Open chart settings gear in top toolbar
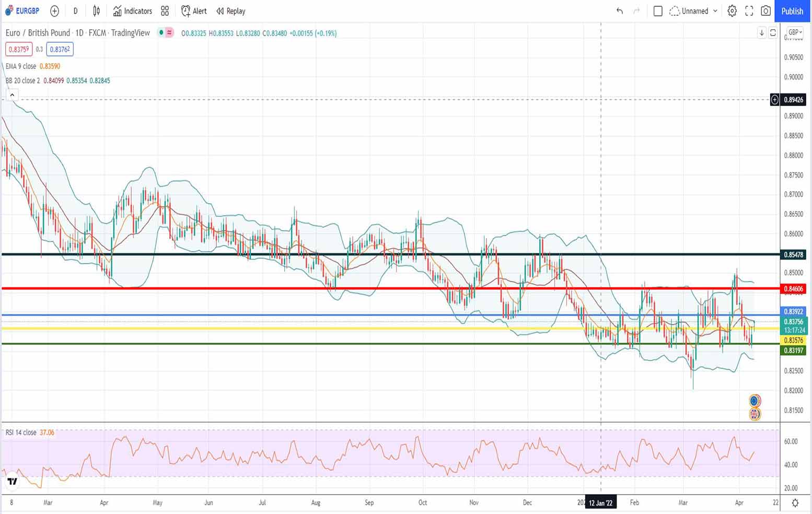The image size is (812, 514). (x=732, y=11)
